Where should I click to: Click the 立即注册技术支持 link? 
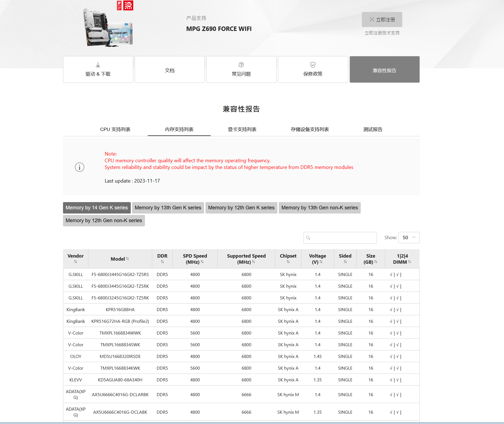382,33
